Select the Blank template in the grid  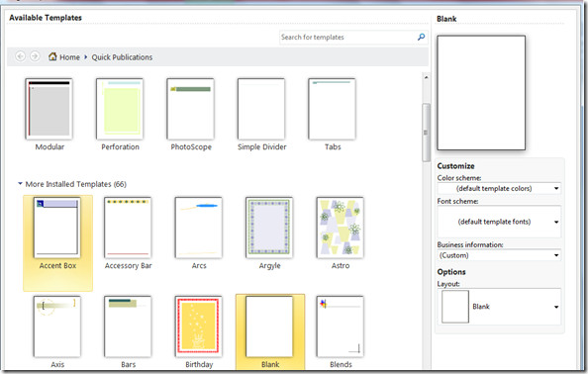tap(269, 327)
